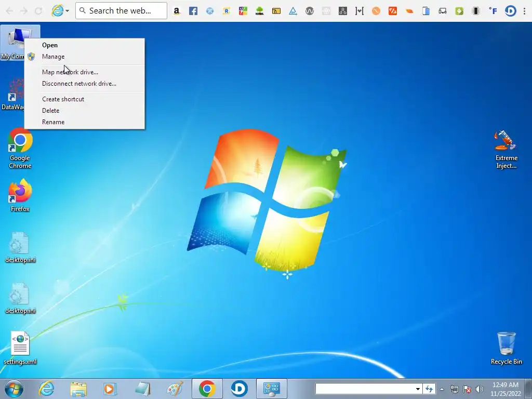Click the orange circle wave toolbar icon
The image size is (532, 399).
pos(376,11)
